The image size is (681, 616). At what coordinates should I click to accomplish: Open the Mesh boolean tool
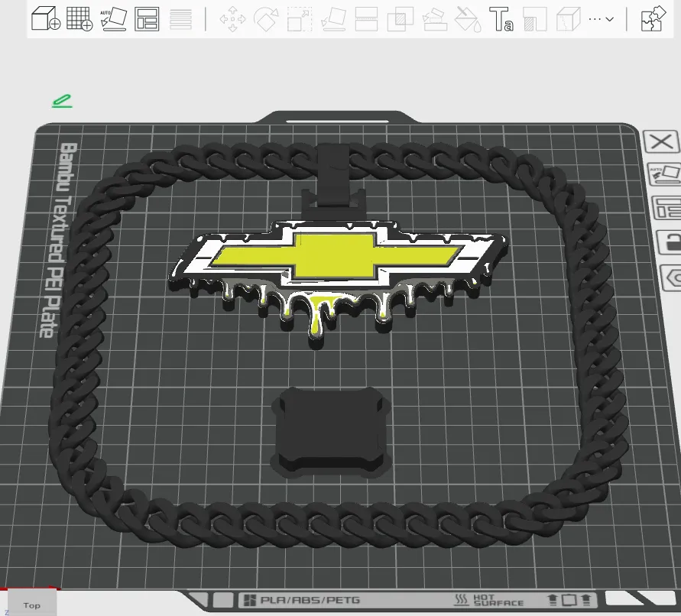coord(400,19)
